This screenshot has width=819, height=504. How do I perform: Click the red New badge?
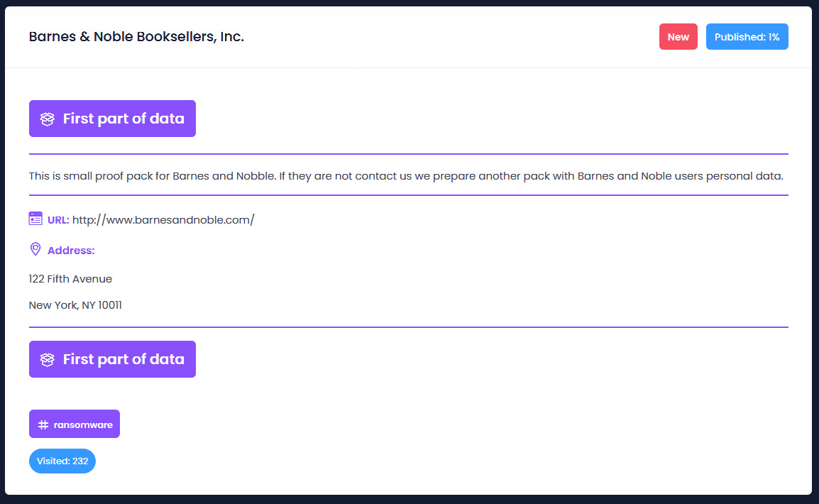tap(678, 36)
